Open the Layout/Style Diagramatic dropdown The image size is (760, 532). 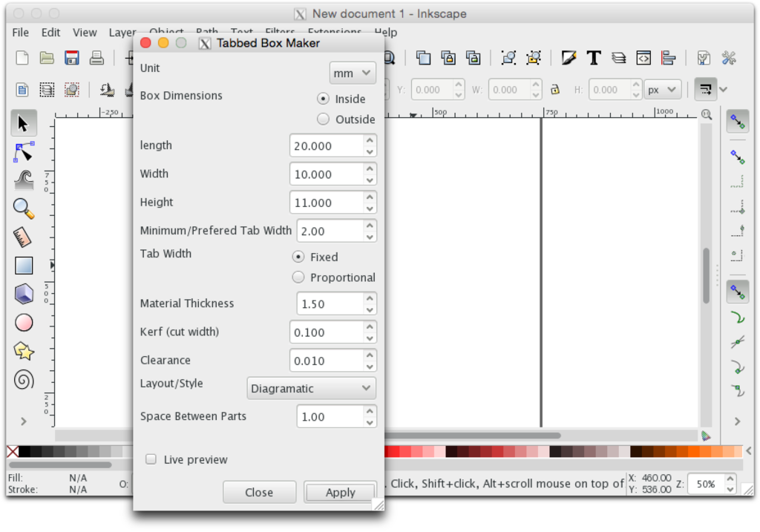coord(311,389)
